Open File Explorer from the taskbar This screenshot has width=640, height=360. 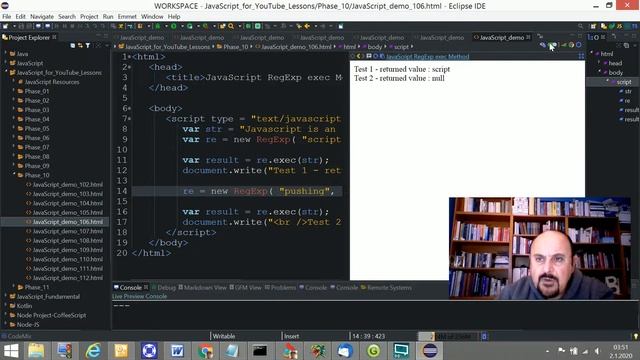pos(36,351)
